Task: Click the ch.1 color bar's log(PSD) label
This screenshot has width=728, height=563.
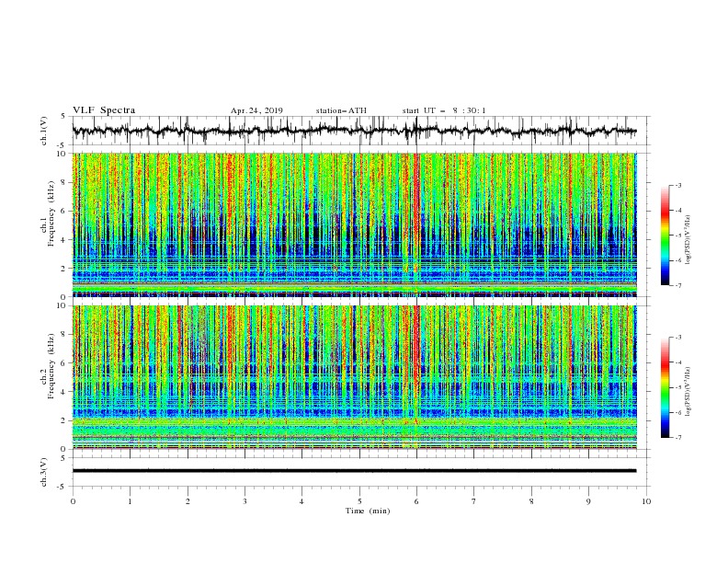Action: tap(688, 240)
